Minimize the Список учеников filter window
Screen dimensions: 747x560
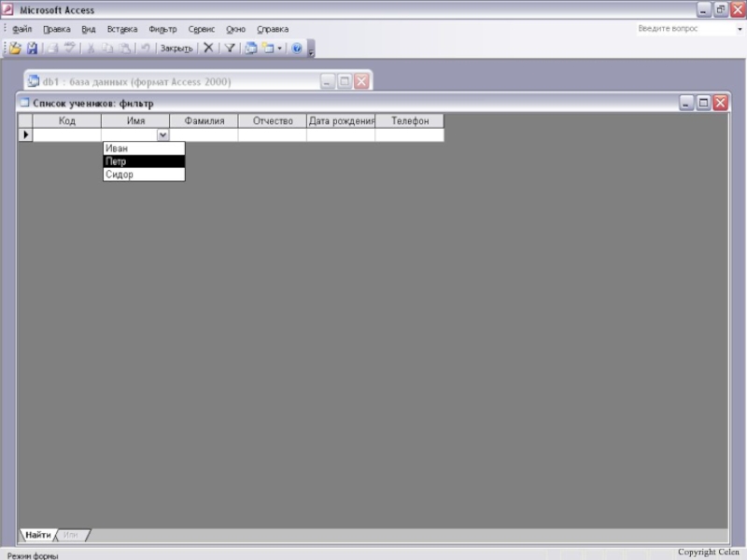pyautogui.click(x=686, y=103)
